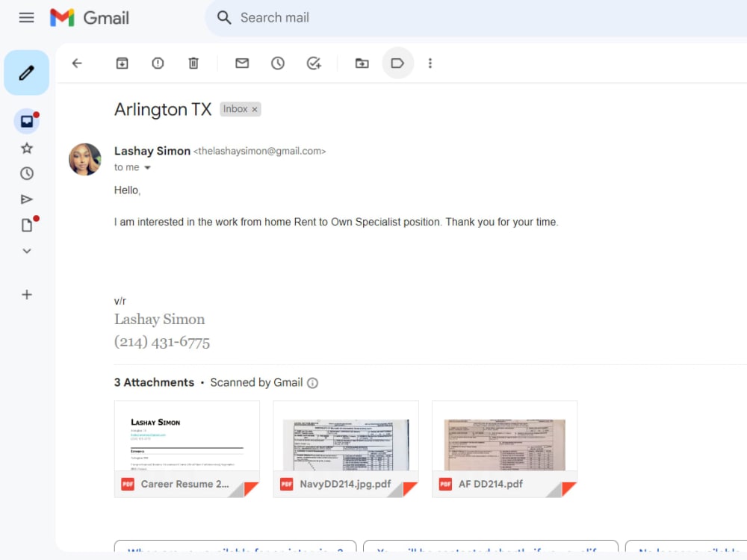
Task: Click the '3 Attachments' label
Action: coord(155,382)
